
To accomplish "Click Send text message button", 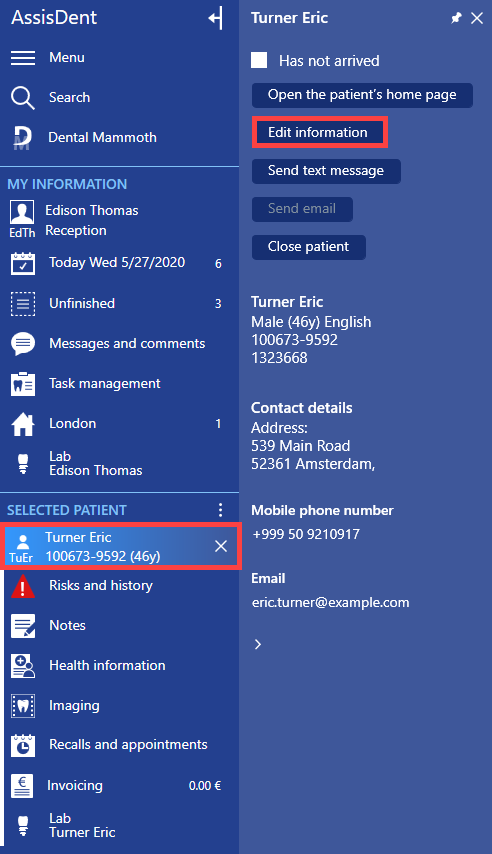I will (x=326, y=171).
